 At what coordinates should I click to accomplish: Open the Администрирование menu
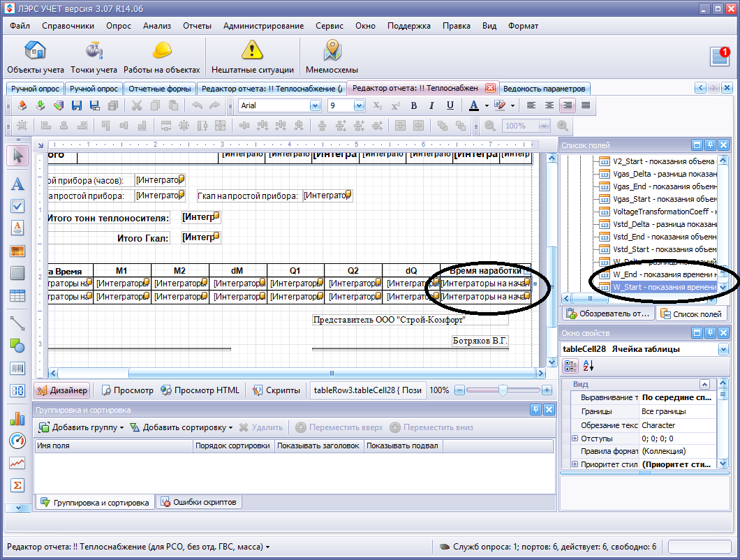point(263,26)
